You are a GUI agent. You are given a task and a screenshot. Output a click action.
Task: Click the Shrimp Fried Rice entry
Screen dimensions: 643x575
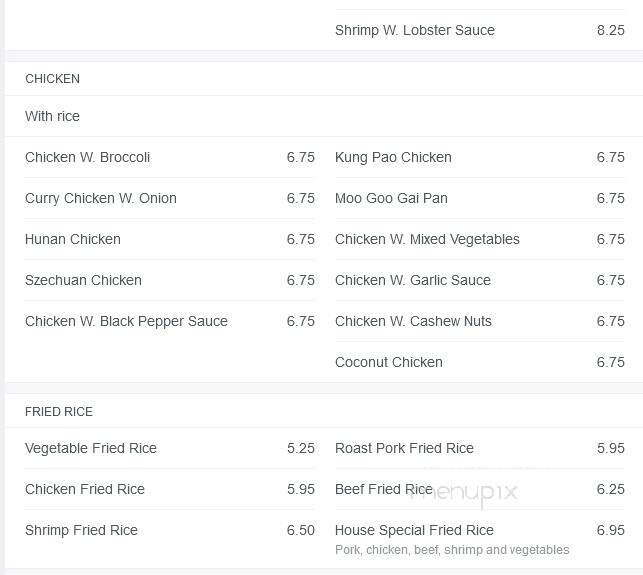(81, 530)
